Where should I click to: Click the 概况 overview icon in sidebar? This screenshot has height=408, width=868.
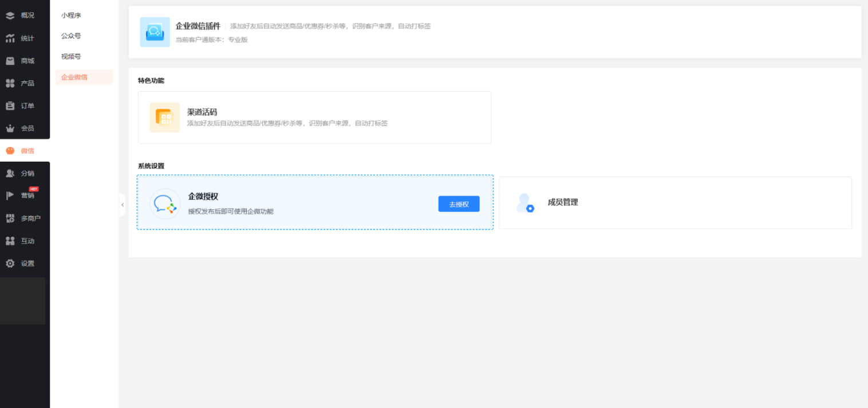click(10, 15)
